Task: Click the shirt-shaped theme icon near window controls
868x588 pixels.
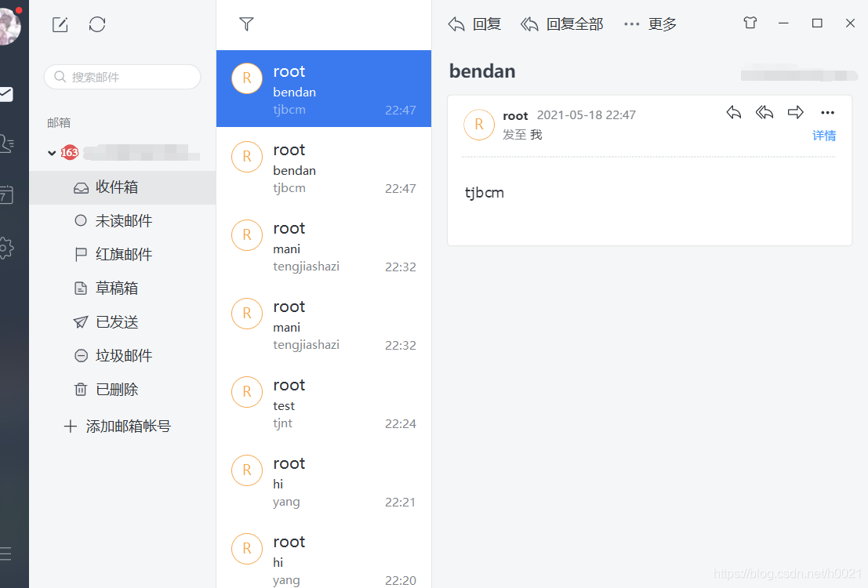Action: pos(750,24)
